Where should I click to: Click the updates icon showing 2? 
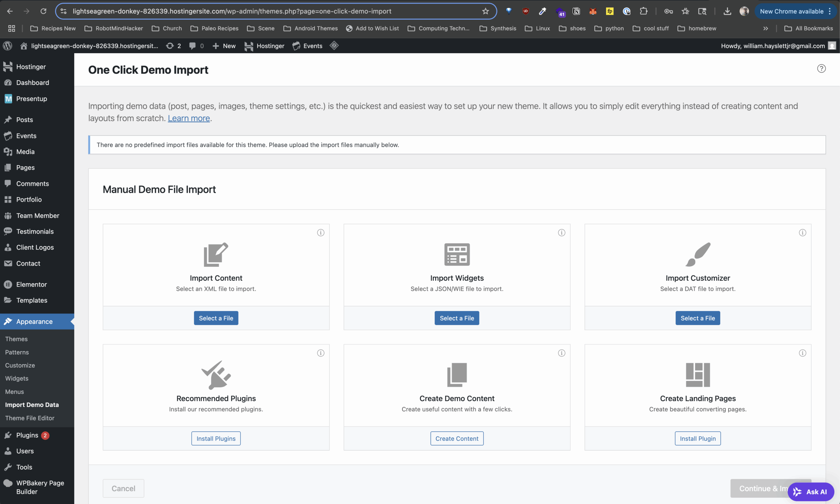pyautogui.click(x=173, y=46)
